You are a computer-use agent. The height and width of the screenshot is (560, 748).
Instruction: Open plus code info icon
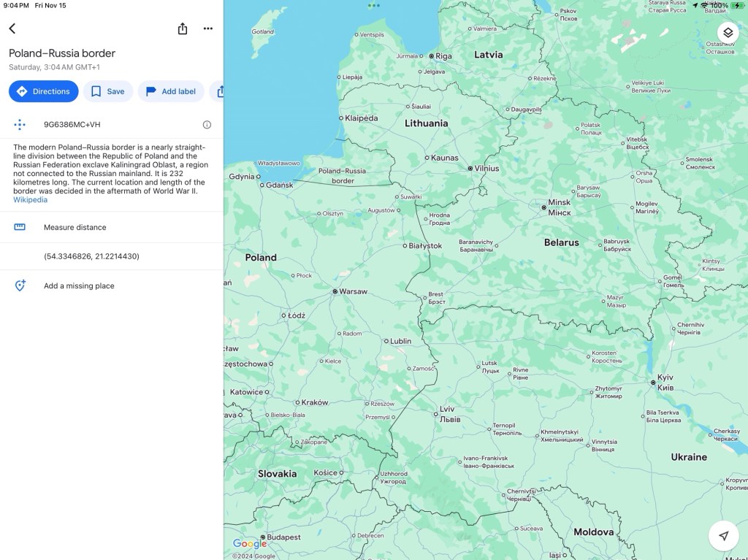[x=207, y=125]
